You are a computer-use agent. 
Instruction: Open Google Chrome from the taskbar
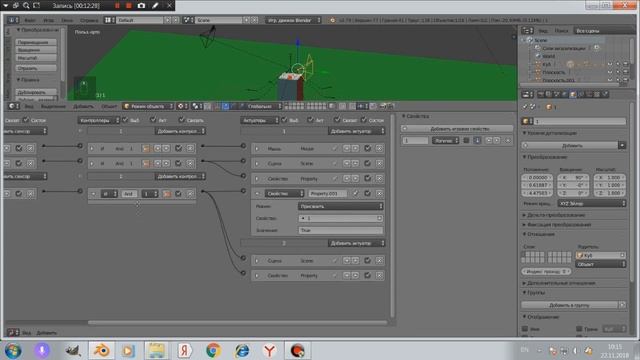pos(213,351)
